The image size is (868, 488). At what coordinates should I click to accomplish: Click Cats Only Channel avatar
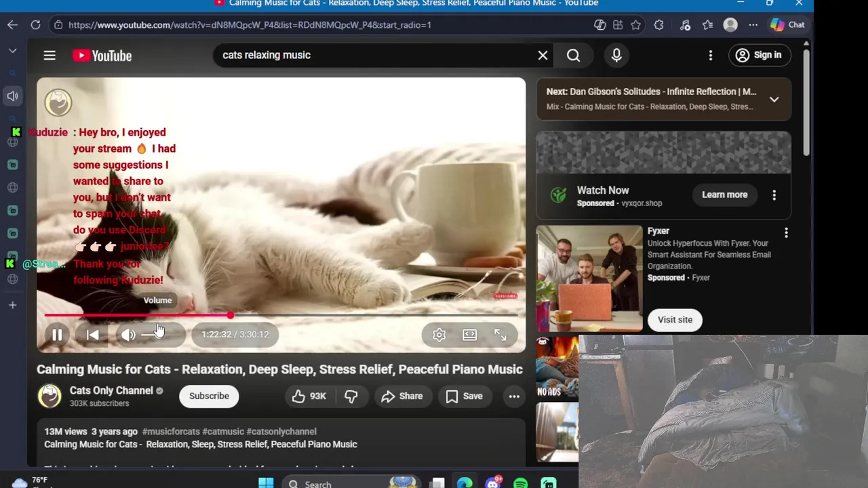pyautogui.click(x=50, y=396)
